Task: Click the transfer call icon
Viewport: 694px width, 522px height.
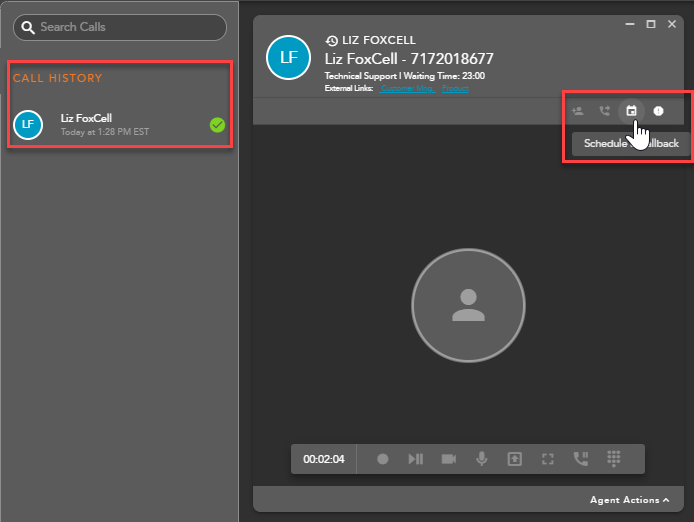Action: coord(604,111)
